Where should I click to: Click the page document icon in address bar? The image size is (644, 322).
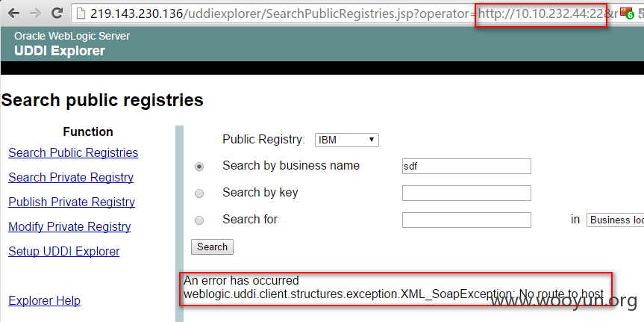pos(81,13)
